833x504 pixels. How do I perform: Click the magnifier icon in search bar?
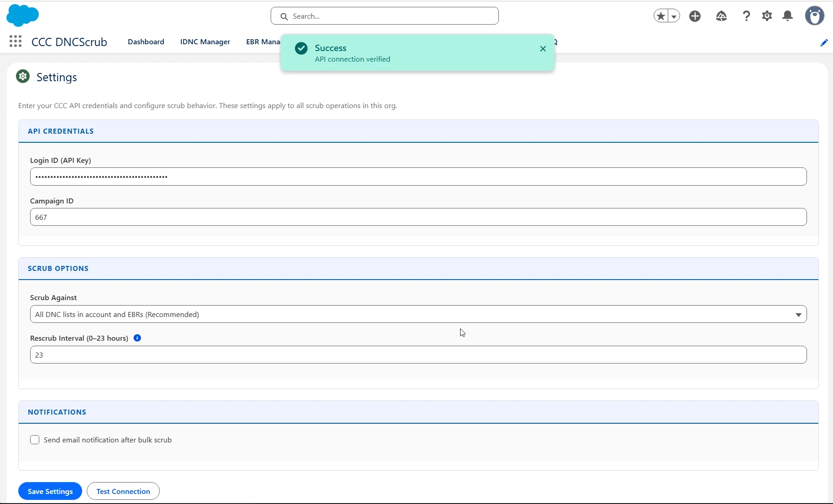(284, 16)
